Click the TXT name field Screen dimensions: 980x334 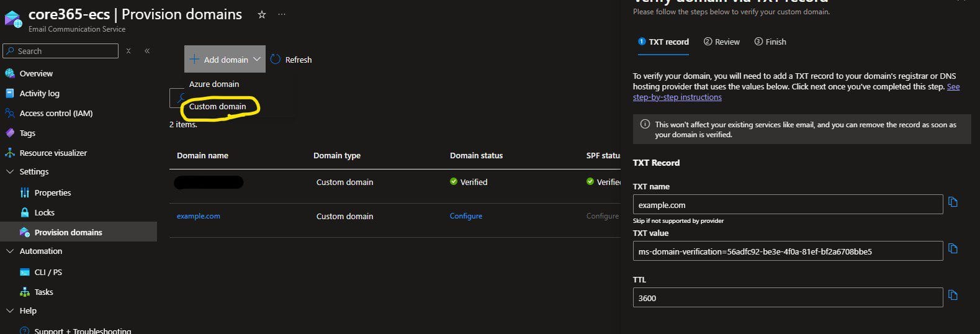coord(788,204)
